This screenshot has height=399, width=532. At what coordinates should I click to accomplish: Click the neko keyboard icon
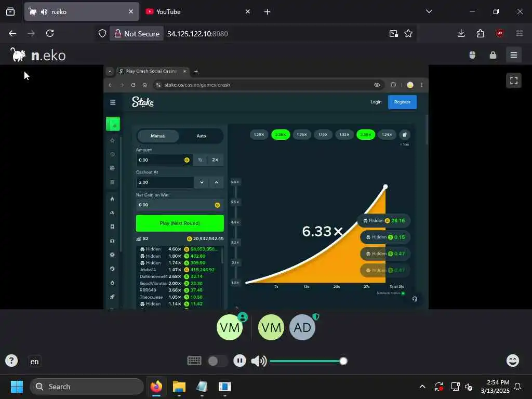pyautogui.click(x=194, y=361)
